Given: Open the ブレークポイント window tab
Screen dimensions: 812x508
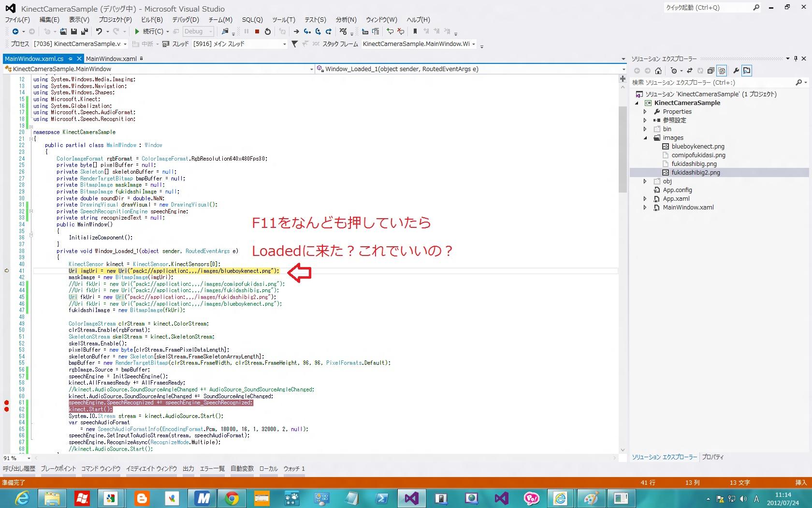Looking at the screenshot, I should pos(58,468).
